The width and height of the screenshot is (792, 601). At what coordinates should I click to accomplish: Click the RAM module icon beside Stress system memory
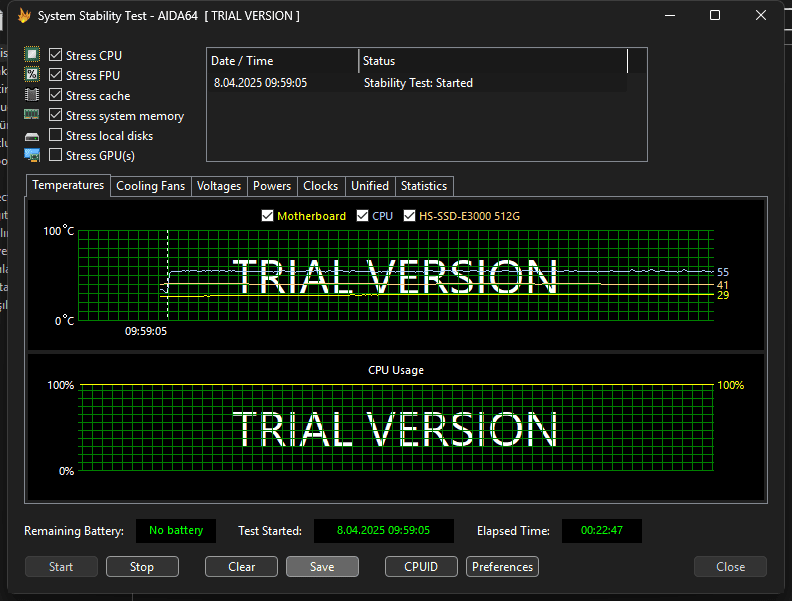32,115
